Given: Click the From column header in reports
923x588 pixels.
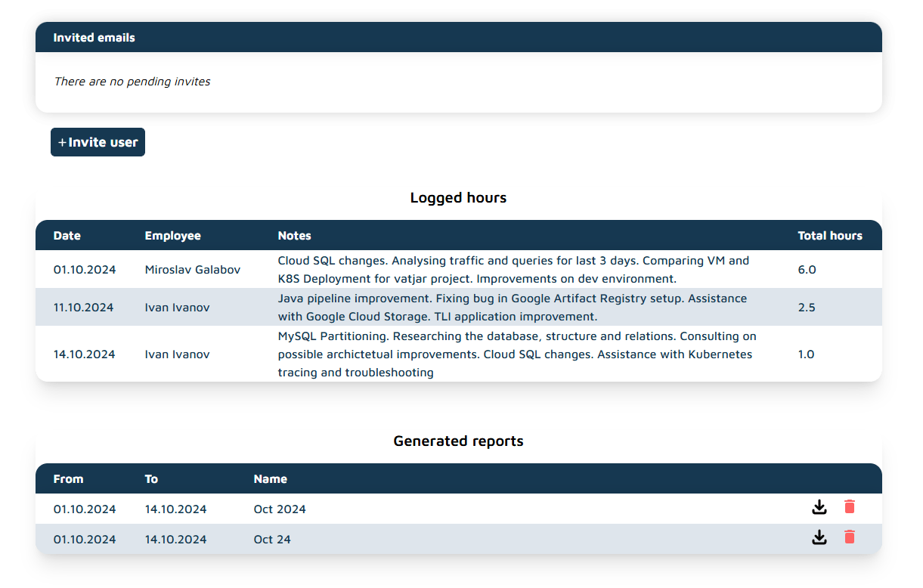Looking at the screenshot, I should tap(68, 479).
